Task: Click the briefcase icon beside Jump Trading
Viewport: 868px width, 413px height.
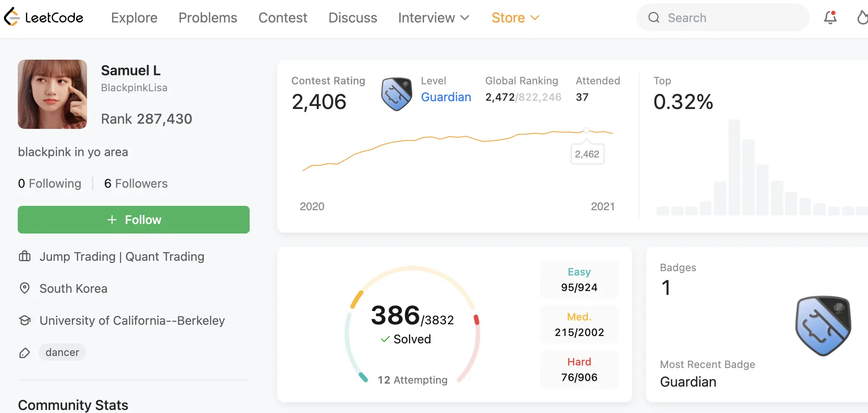Action: click(25, 256)
